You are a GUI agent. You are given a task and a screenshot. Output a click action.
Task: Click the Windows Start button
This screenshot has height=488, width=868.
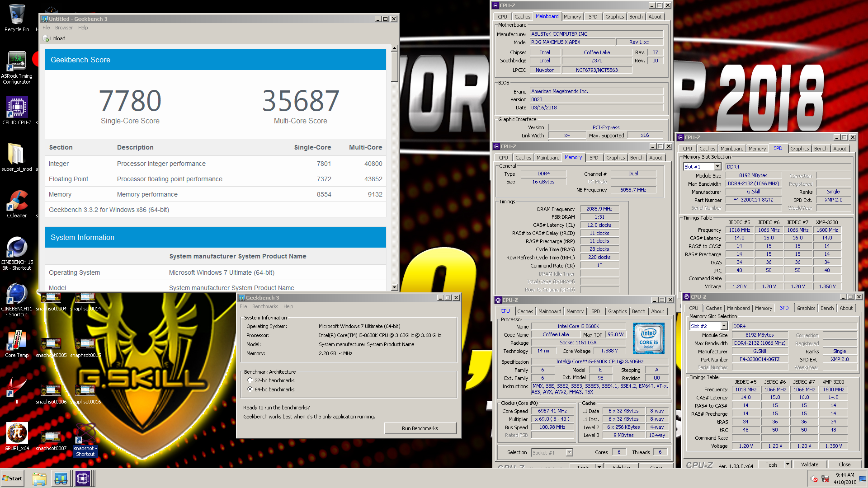(x=13, y=479)
